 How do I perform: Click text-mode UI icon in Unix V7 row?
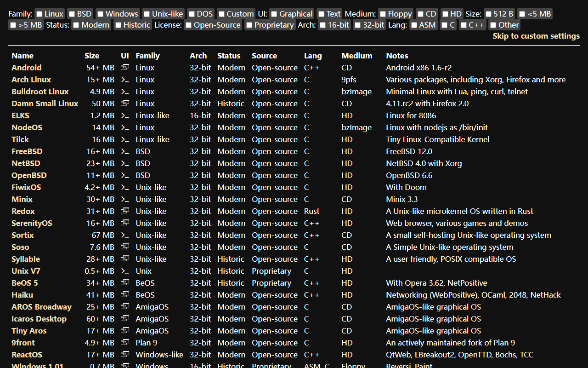[125, 271]
